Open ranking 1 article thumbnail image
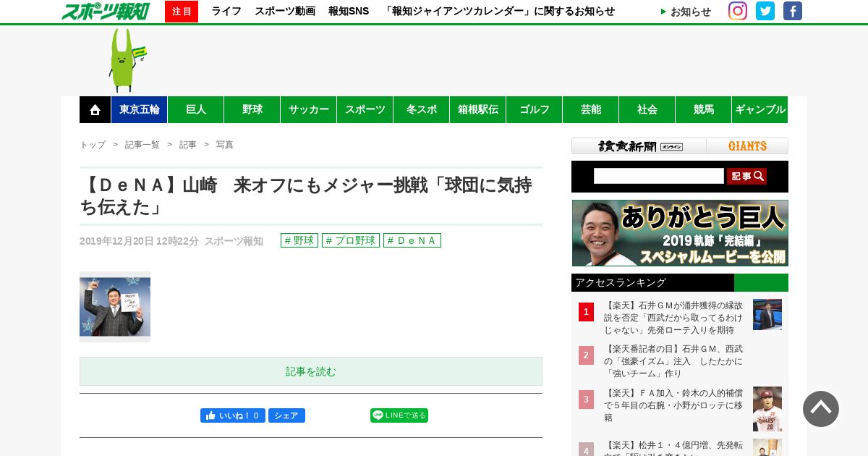The image size is (868, 456). (767, 315)
